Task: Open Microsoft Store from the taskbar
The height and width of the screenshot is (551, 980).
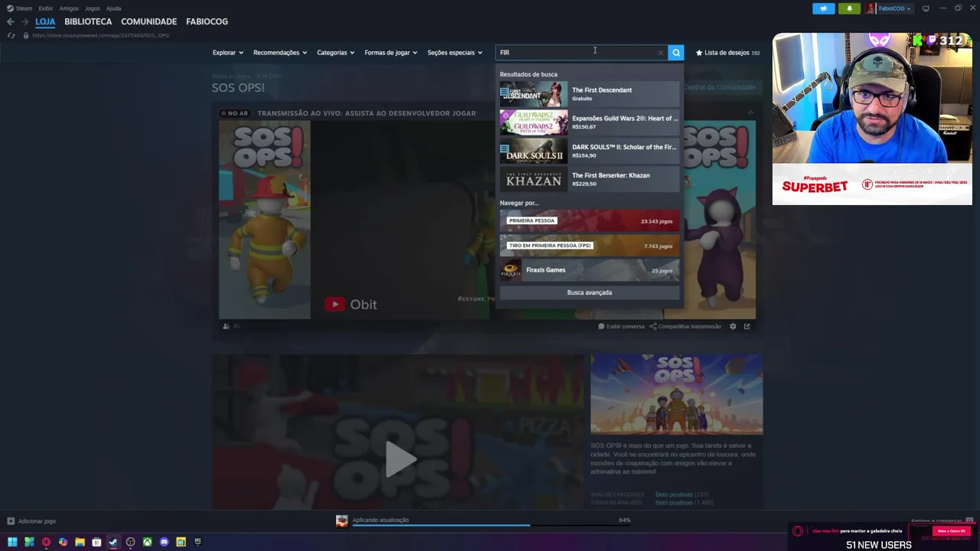Action: coord(96,542)
